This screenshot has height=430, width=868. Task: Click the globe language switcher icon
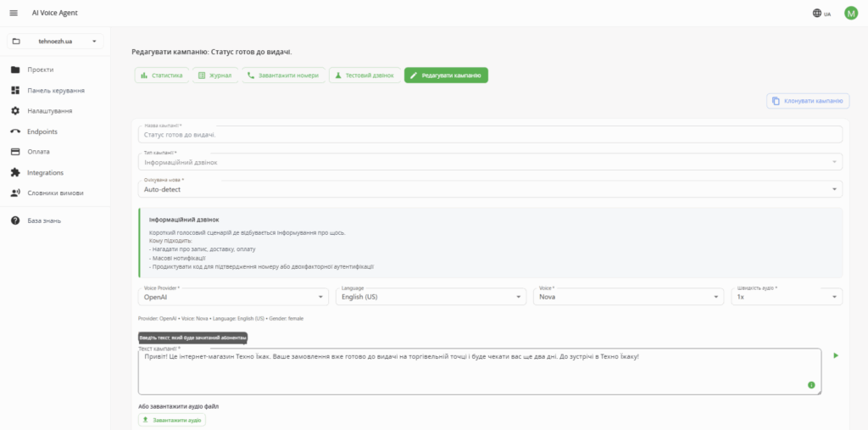(x=817, y=14)
